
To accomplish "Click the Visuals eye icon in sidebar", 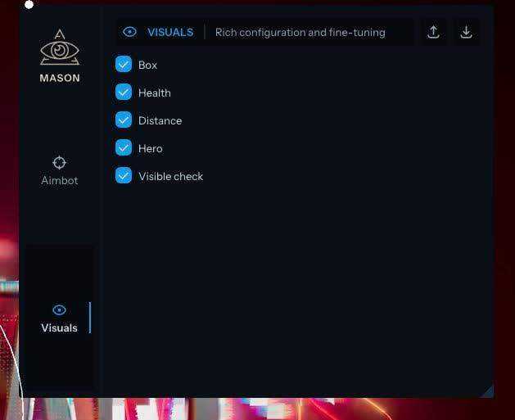I will click(60, 309).
